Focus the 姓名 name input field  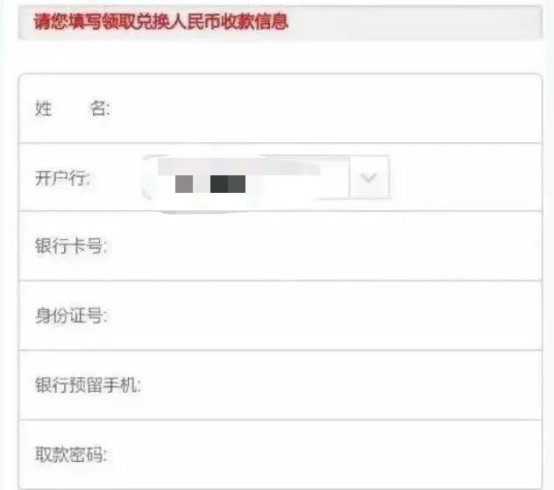pyautogui.click(x=323, y=108)
